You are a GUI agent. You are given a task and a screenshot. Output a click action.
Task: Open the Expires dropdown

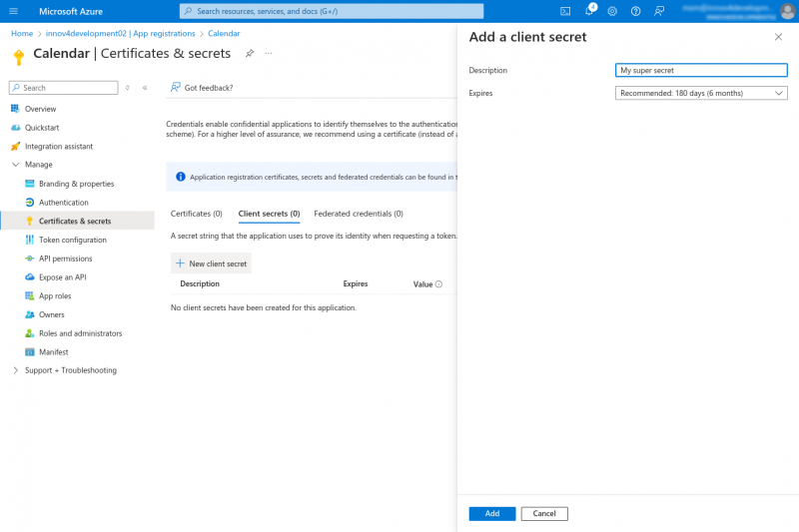pos(701,93)
